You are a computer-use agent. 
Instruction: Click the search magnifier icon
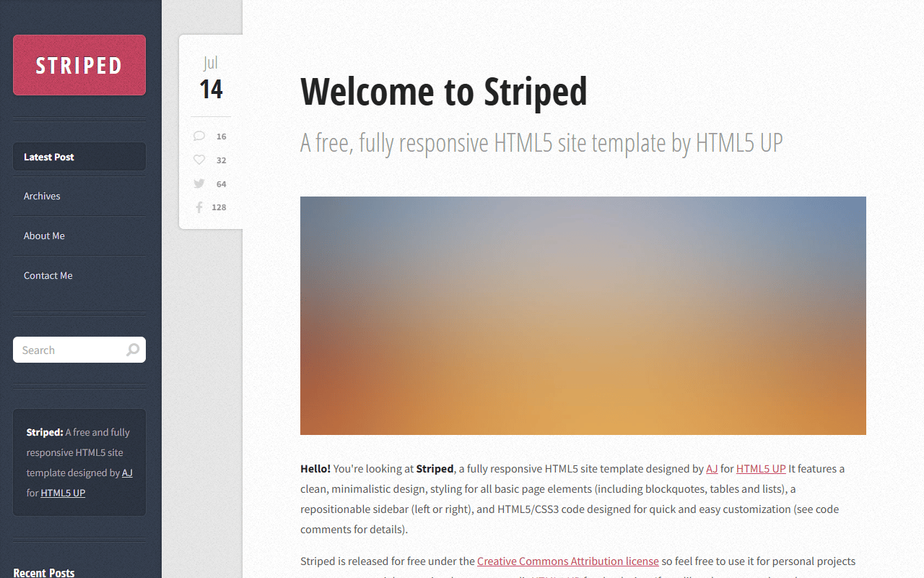click(133, 350)
